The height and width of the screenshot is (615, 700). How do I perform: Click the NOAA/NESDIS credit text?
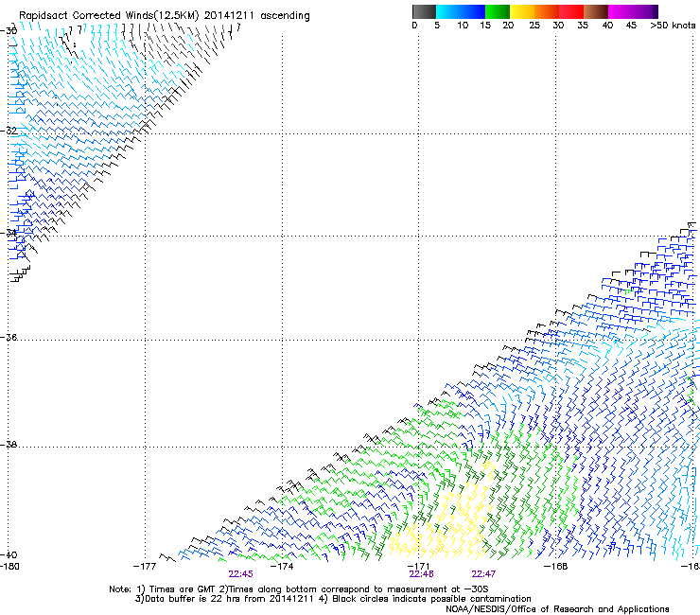[x=557, y=609]
